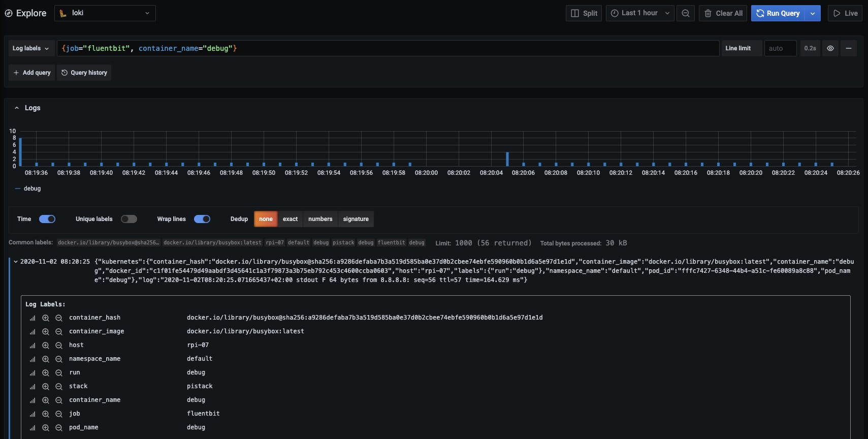Filter for namespace_name default value
868x439 pixels.
pyautogui.click(x=46, y=359)
